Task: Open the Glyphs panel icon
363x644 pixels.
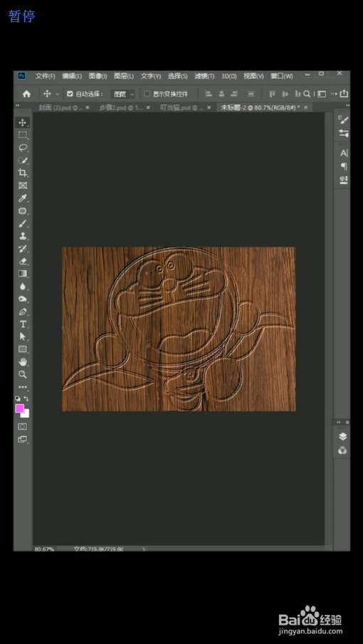Action: (x=343, y=179)
